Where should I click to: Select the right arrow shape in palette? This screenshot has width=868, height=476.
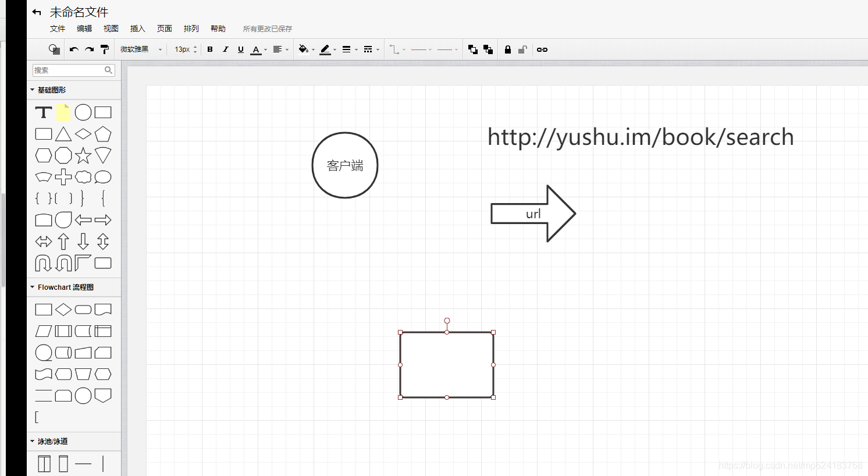click(x=103, y=220)
